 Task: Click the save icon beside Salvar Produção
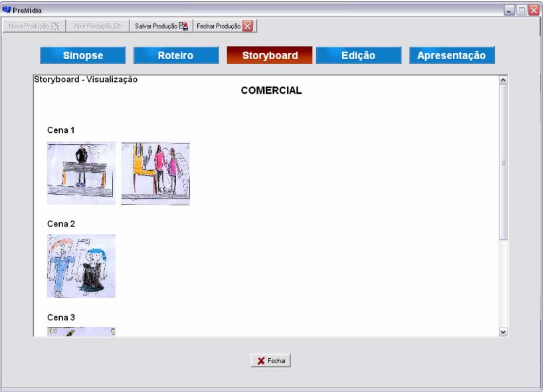pos(183,26)
